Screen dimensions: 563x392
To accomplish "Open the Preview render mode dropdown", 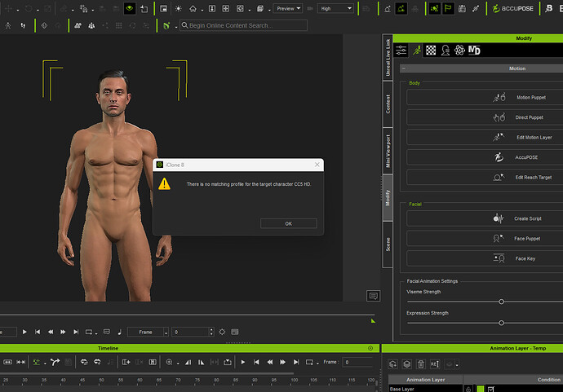I will tap(288, 8).
